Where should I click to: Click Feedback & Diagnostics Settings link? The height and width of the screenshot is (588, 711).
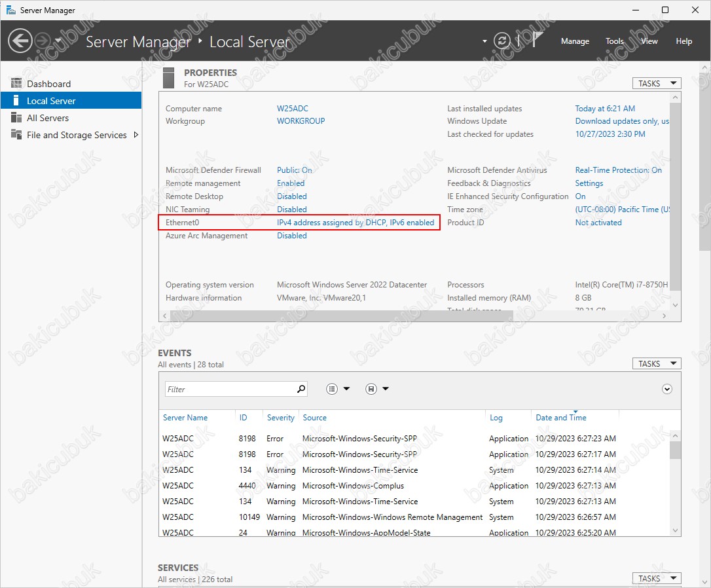(589, 183)
